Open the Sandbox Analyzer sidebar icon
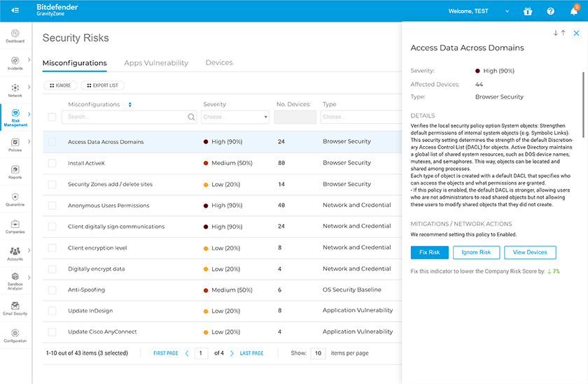Screen dimensions: 588x384 (x=15, y=276)
